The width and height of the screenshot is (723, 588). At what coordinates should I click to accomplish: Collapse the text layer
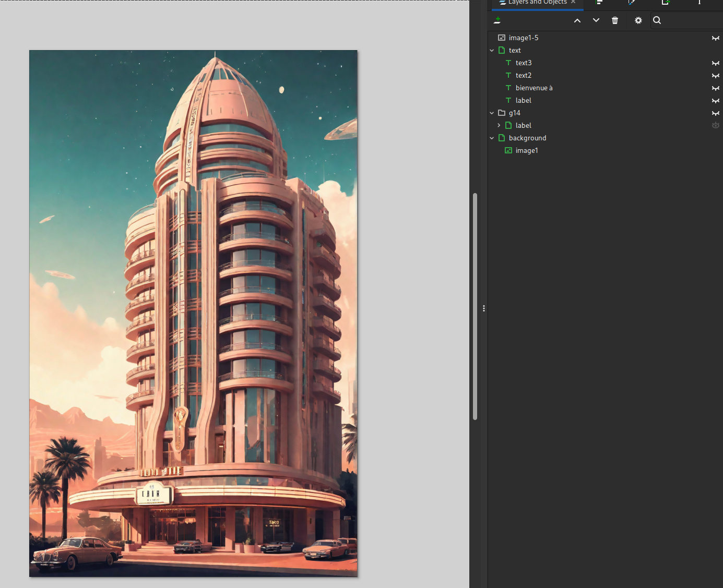point(492,51)
